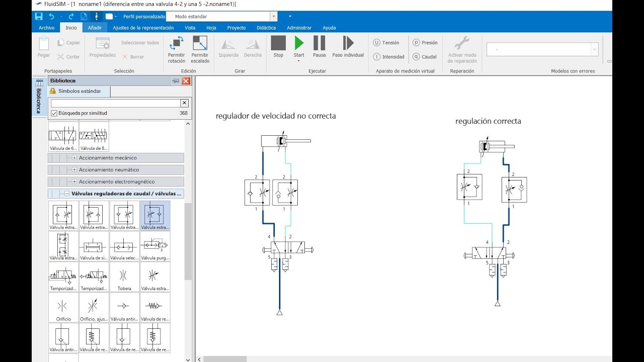This screenshot has height=362, width=644.
Task: Click the library panel vertical scrollbar
Action: tap(188, 241)
